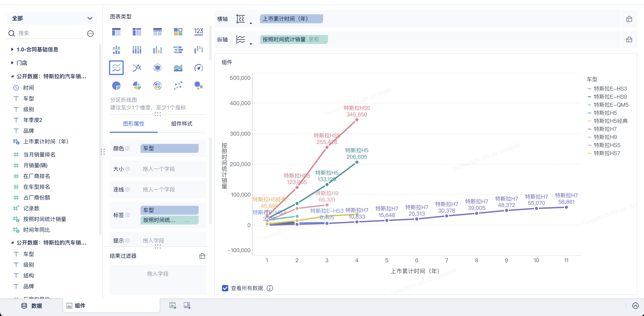The height and width of the screenshot is (316, 644).
Task: Toggle legend item 特斯拉H9
Action: 602,137
